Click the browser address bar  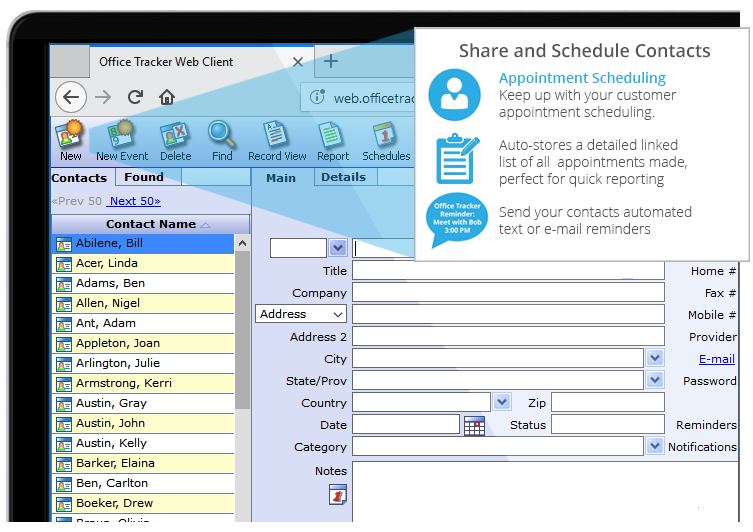358,98
